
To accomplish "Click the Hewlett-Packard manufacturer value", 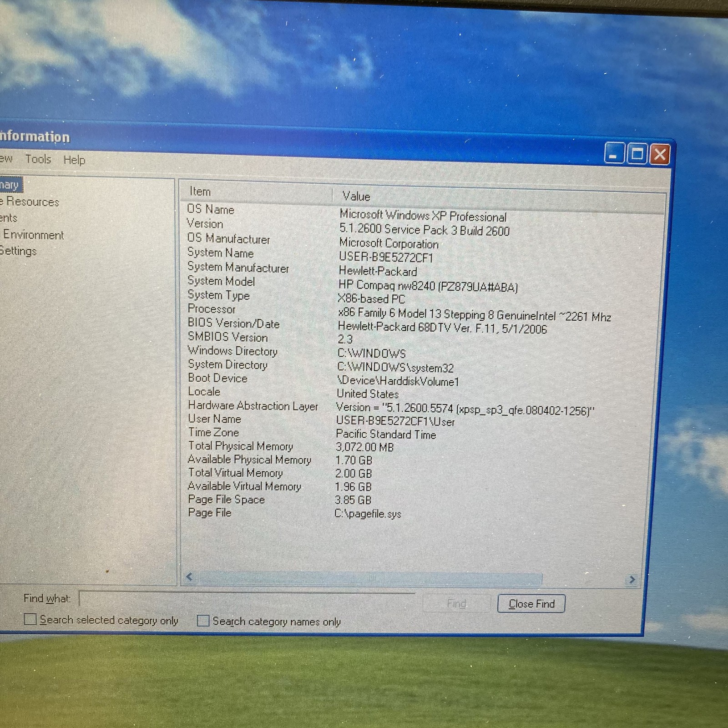I will [378, 271].
